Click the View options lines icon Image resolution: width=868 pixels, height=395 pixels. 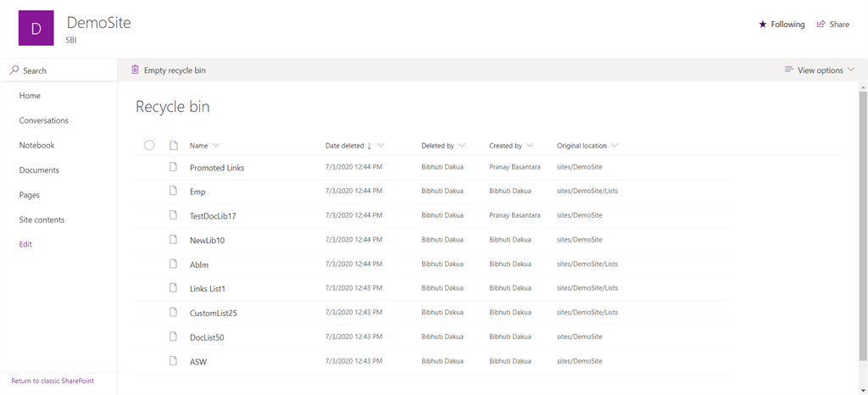(x=789, y=70)
